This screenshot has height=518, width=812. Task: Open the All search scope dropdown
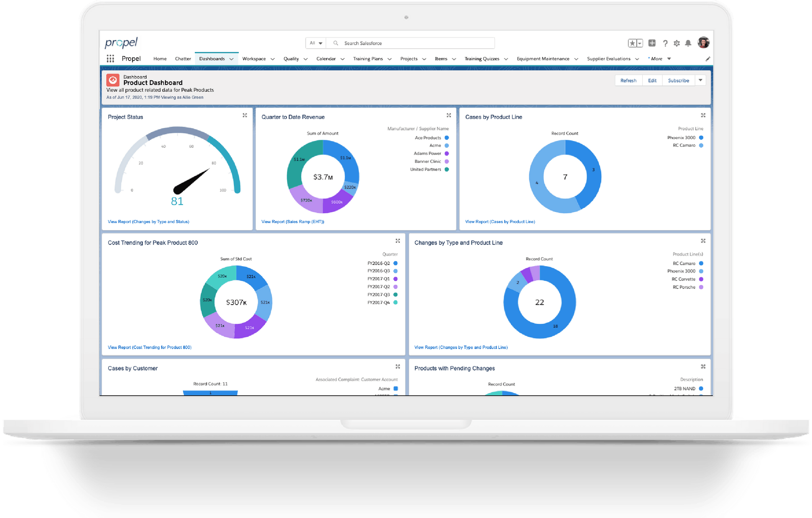315,43
